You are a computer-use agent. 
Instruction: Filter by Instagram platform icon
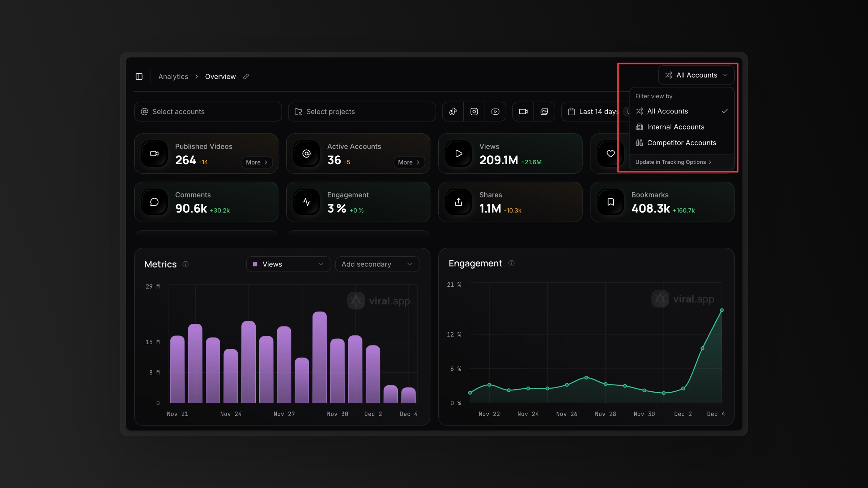point(474,112)
